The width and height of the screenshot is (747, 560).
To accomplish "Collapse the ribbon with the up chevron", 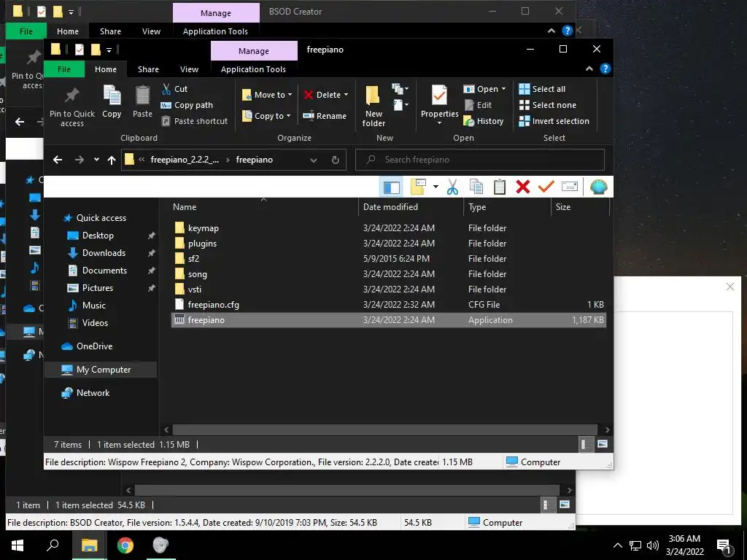I will [589, 69].
